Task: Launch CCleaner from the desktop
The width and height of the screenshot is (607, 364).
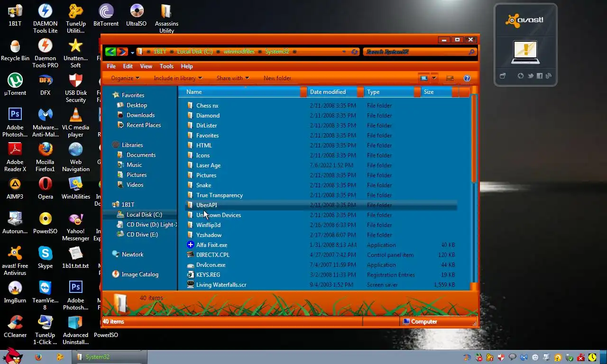Action: pos(15,328)
